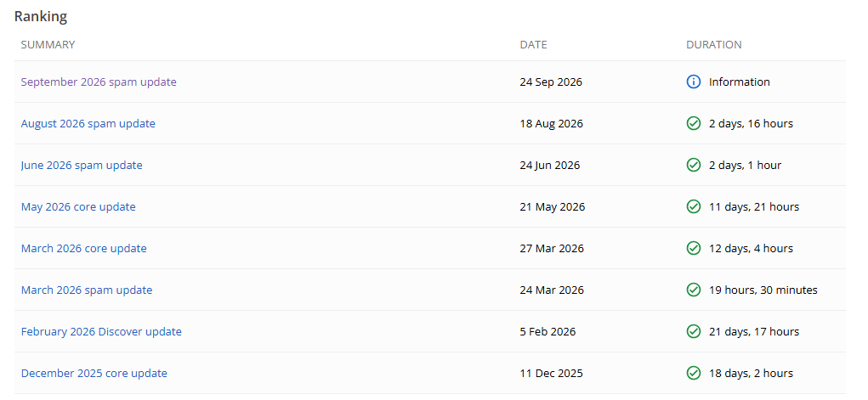Click the Ranking section heading
The width and height of the screenshot is (868, 400).
pyautogui.click(x=41, y=17)
